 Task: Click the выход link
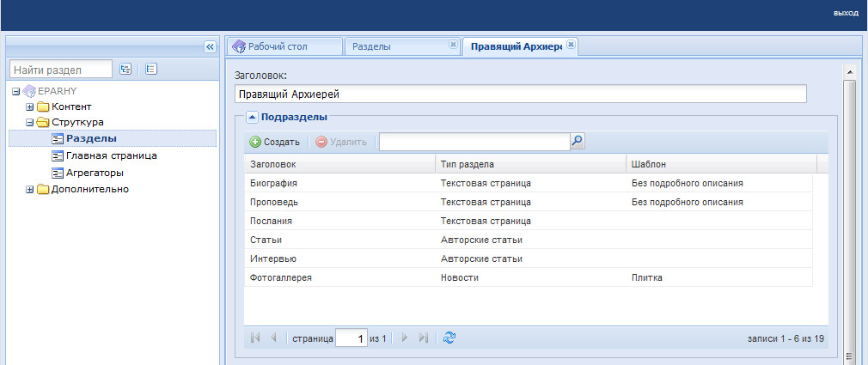tap(846, 13)
